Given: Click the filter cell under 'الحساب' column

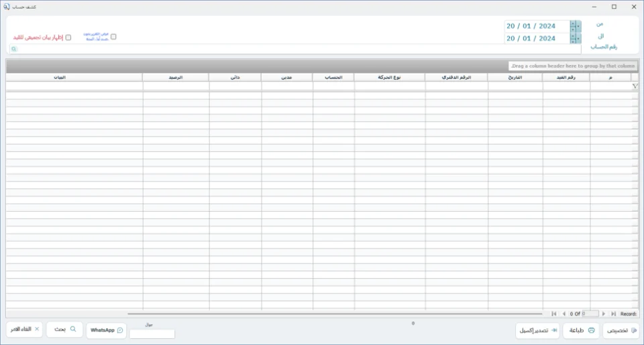Looking at the screenshot, I should [x=333, y=86].
